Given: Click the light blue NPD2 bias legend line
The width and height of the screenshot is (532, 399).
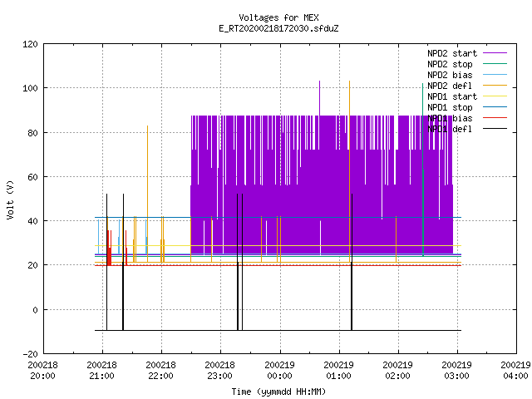Looking at the screenshot, I should click(x=495, y=75).
